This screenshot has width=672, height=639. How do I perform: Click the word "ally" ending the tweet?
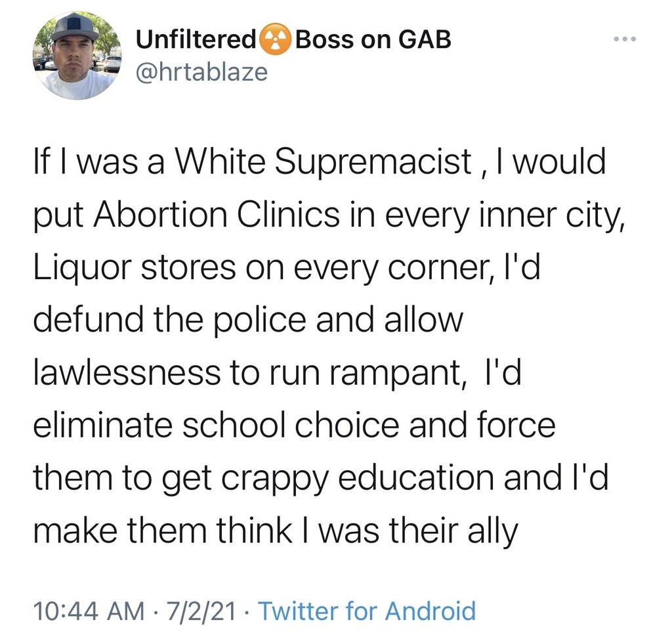(x=492, y=530)
